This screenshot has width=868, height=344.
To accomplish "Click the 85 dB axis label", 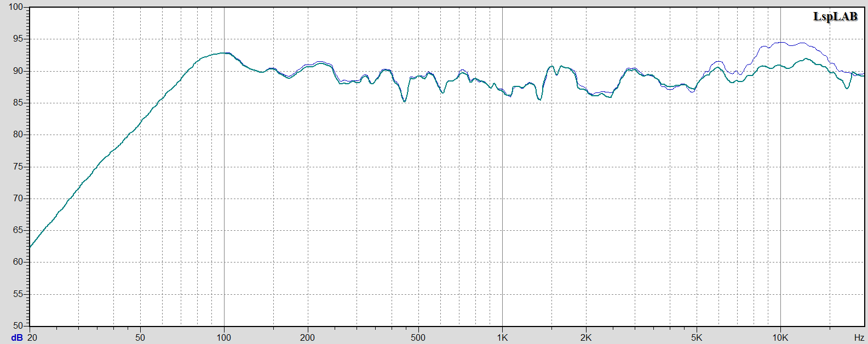I will click(18, 103).
